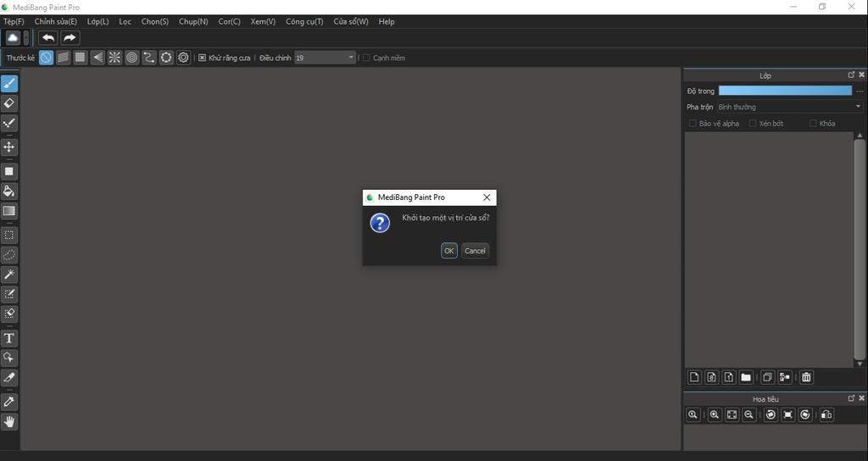The image size is (868, 461).
Task: Click the Undo arrow
Action: pyautogui.click(x=48, y=37)
